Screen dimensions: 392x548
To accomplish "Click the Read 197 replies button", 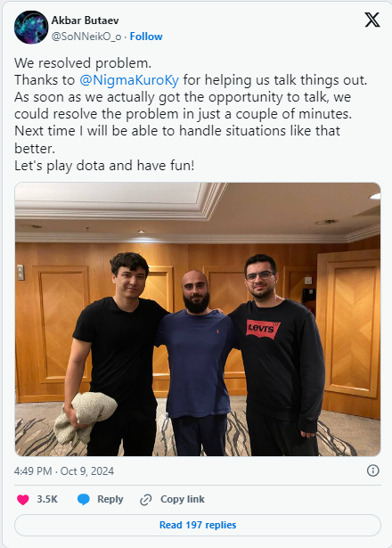I will (x=198, y=525).
